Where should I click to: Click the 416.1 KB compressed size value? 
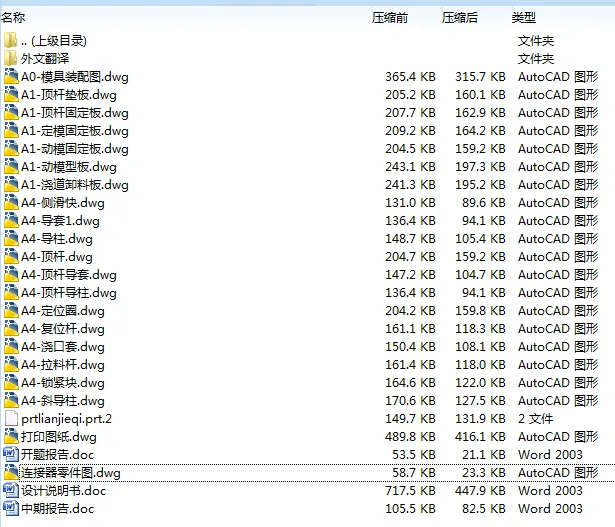(480, 437)
